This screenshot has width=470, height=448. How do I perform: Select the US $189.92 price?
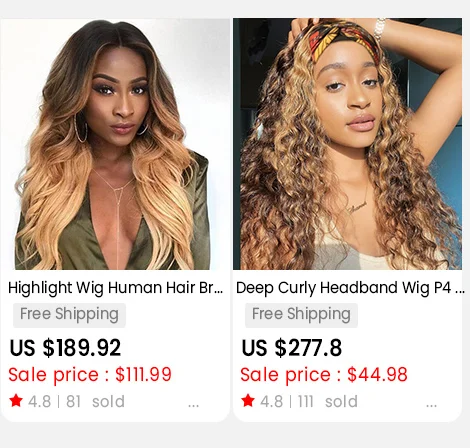[65, 348]
